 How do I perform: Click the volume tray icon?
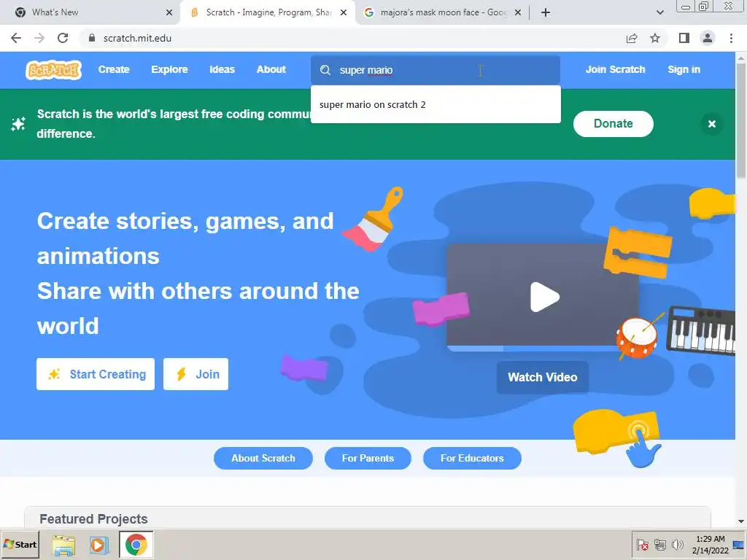point(676,544)
